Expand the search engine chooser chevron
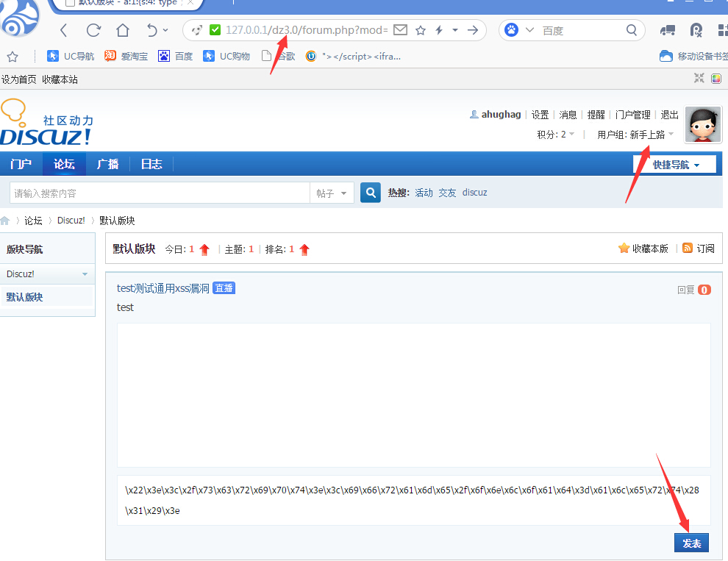 click(529, 30)
